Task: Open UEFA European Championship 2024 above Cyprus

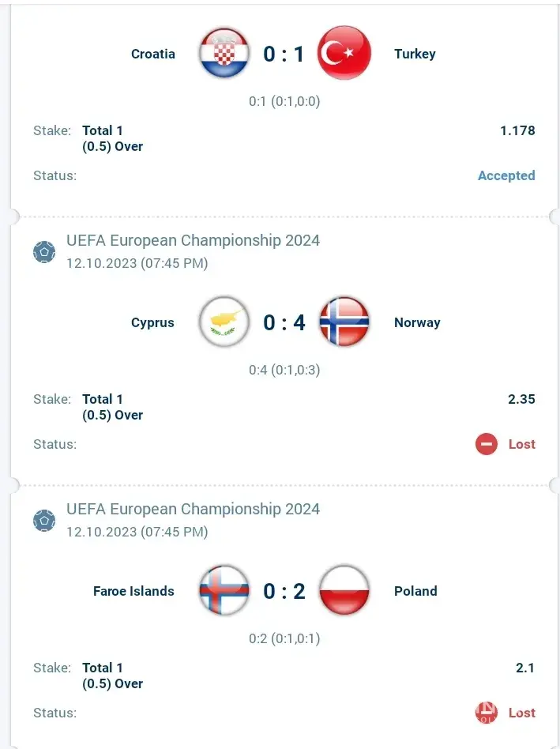Action: click(193, 240)
